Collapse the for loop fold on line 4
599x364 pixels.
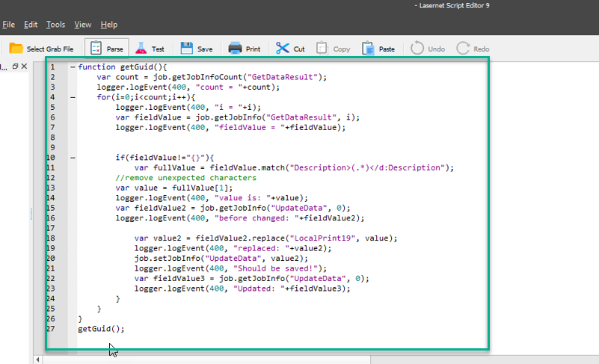pos(73,97)
